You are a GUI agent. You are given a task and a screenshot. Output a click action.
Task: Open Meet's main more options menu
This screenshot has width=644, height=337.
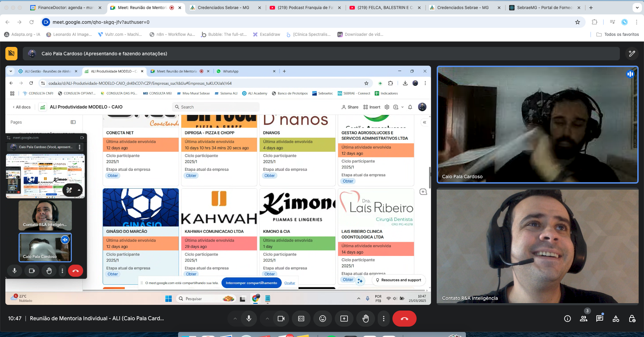click(x=384, y=319)
